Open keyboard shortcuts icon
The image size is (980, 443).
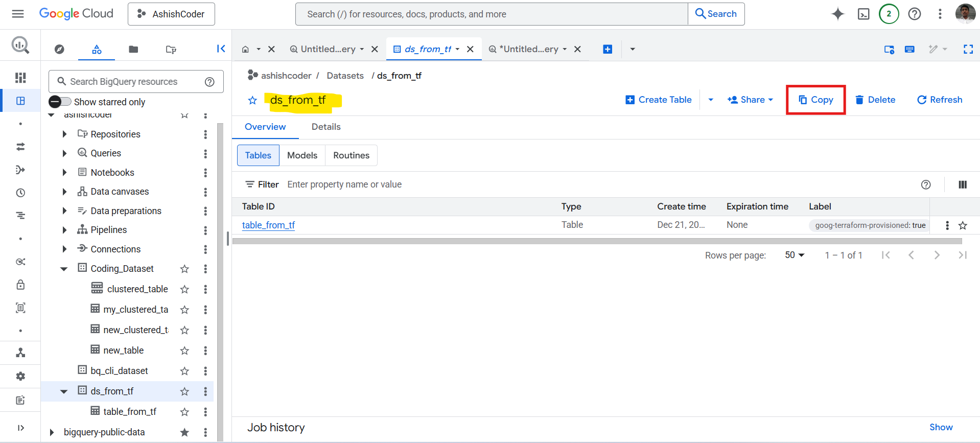click(909, 49)
